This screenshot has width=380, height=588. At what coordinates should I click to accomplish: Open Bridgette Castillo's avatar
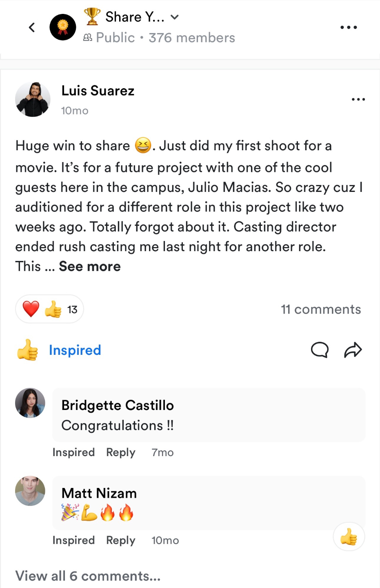30,403
